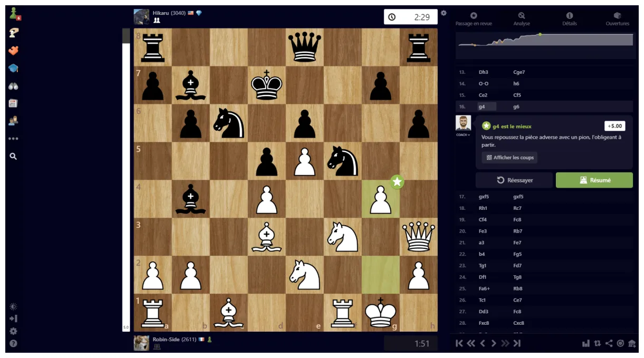
Task: Select the chess pawn logo icon
Action: click(12, 13)
